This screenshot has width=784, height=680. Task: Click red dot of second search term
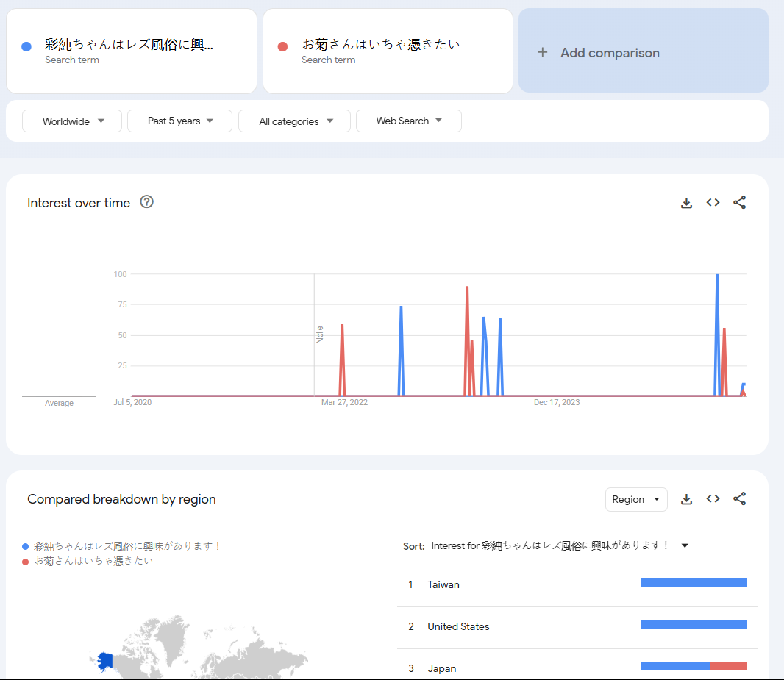point(282,46)
